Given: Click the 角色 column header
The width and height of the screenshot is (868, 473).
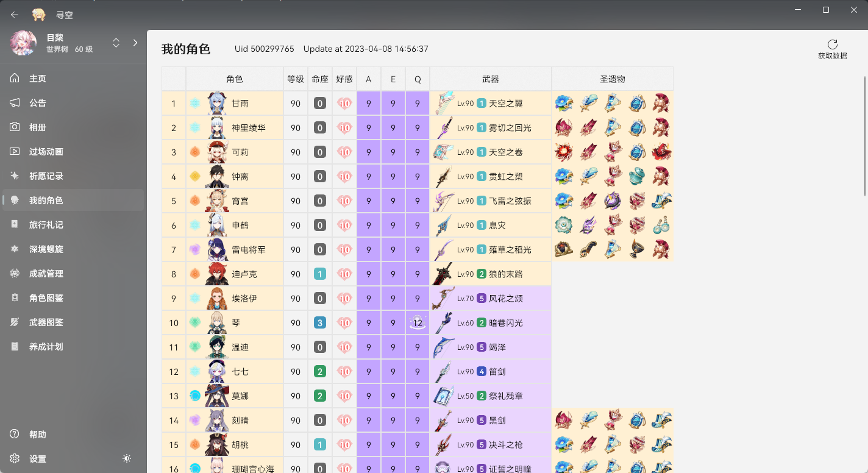Looking at the screenshot, I should 235,79.
